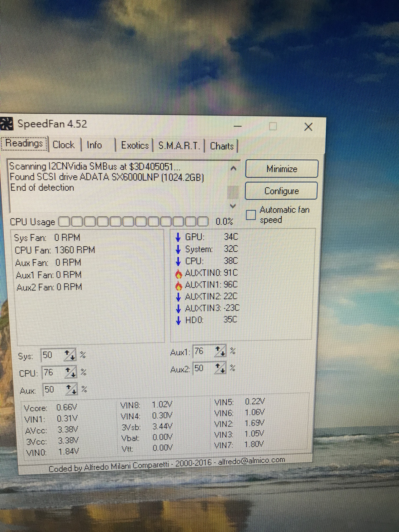
Task: Open the Info tab
Action: click(x=94, y=145)
